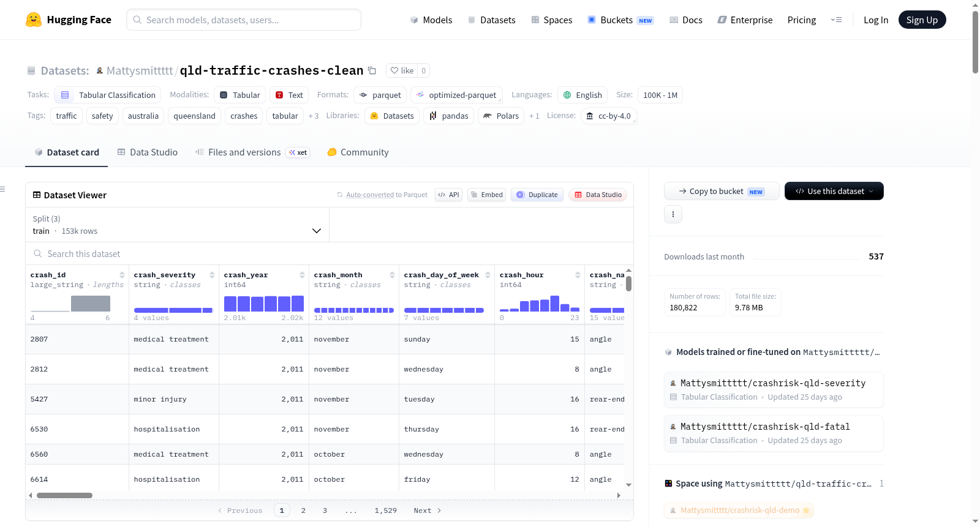Select the Text modality tag
Screen dimensions: 980x527
pyautogui.click(x=289, y=95)
